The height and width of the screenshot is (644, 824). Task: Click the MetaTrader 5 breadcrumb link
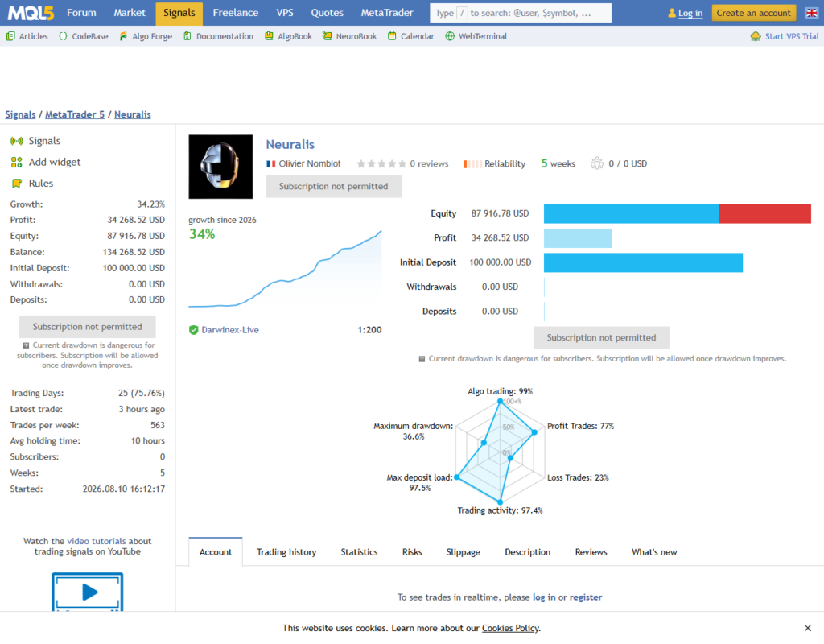point(75,114)
